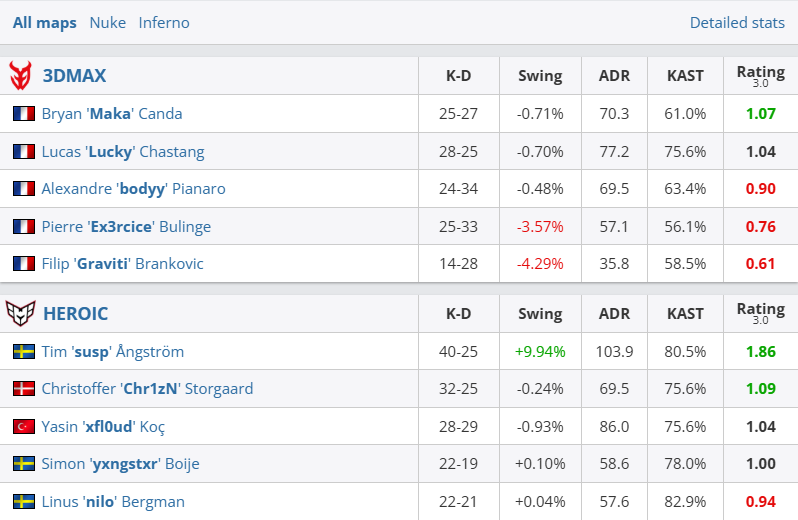Click the French flag beside Maka

click(23, 114)
